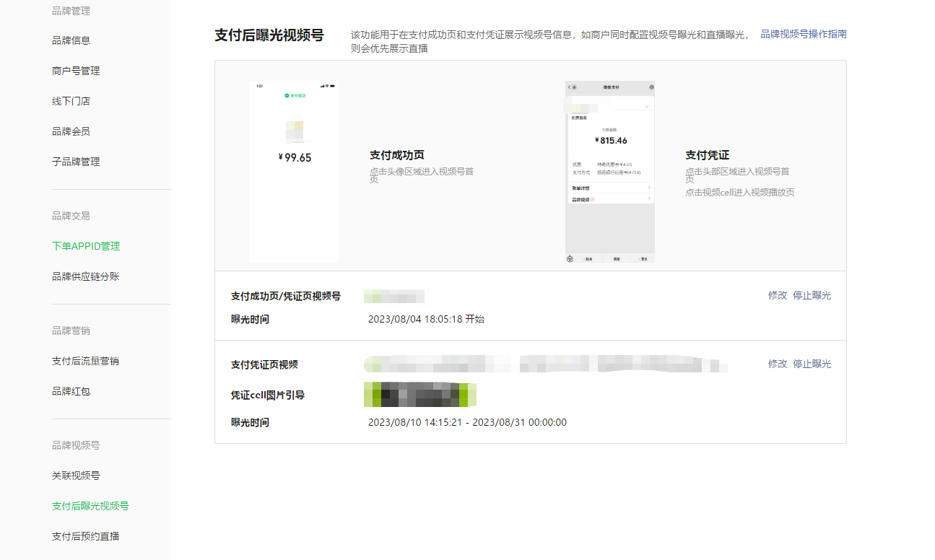
Task: Open 支付后预约直播 in the sidebar
Action: 85,536
